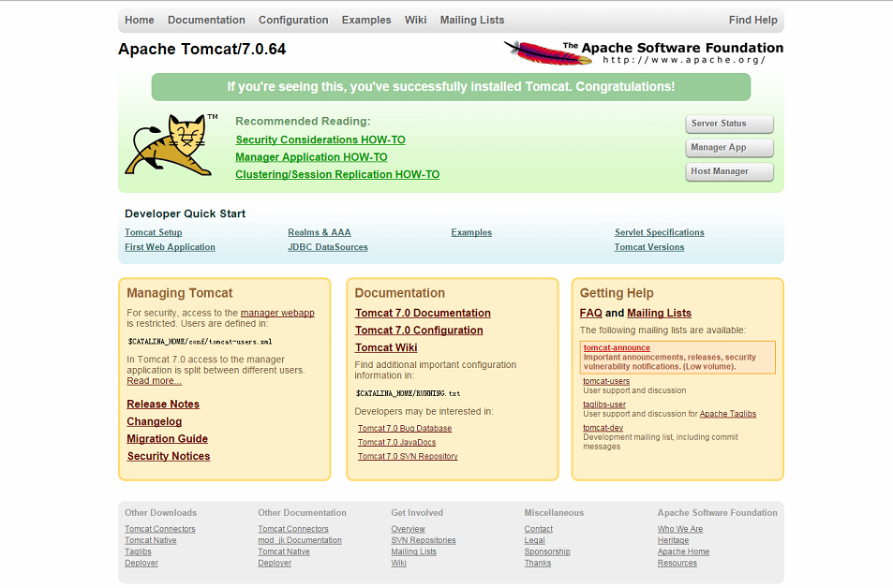Open Mailing Lists under Get Involved
This screenshot has height=588, width=893.
413,551
